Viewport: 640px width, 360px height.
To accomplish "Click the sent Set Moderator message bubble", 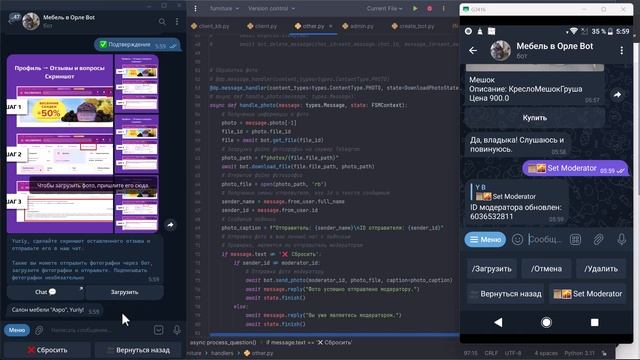I will (575, 168).
